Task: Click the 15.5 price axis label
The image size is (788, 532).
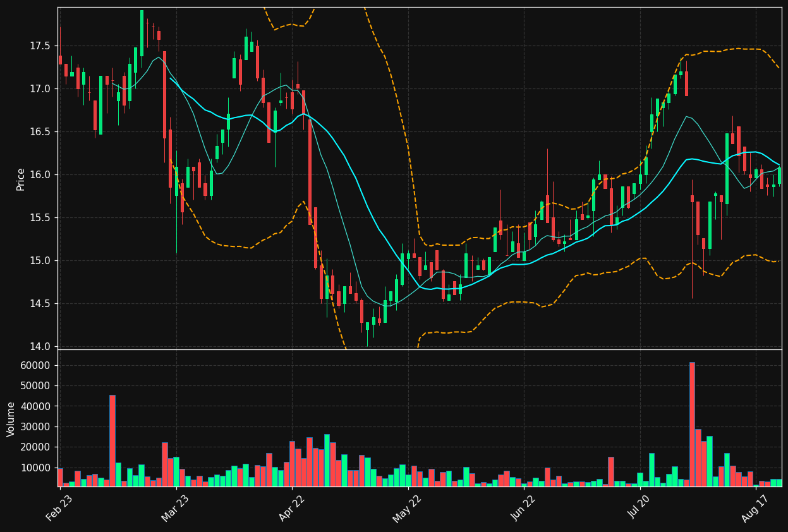Action: [40, 218]
